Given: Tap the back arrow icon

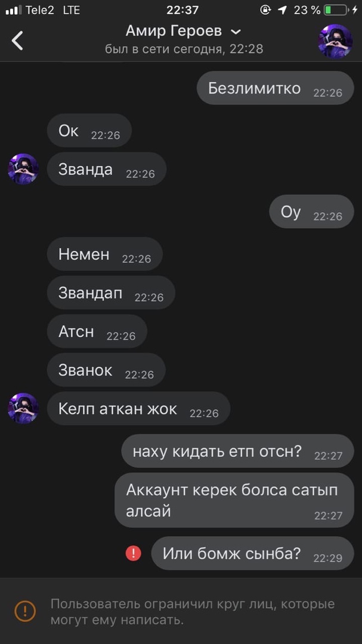Looking at the screenshot, I should (17, 41).
